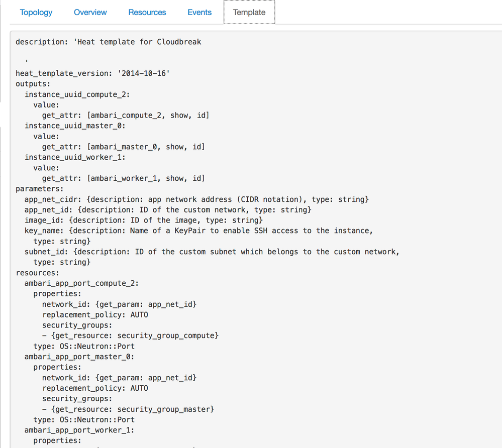The image size is (502, 448).
Task: Click the 'app_net_cidr' parameter line
Action: click(196, 199)
